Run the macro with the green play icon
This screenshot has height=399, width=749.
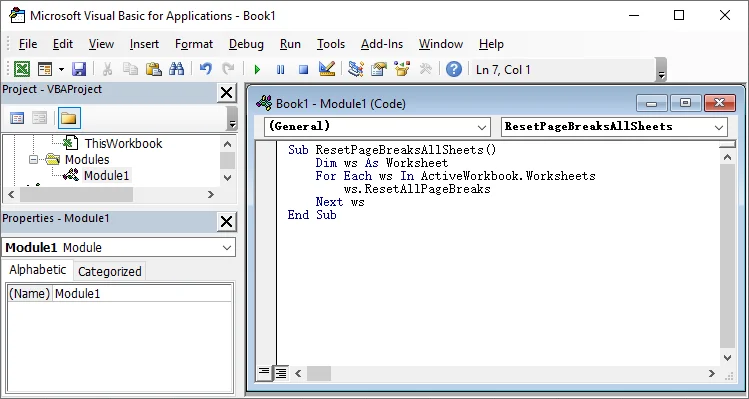tap(257, 70)
